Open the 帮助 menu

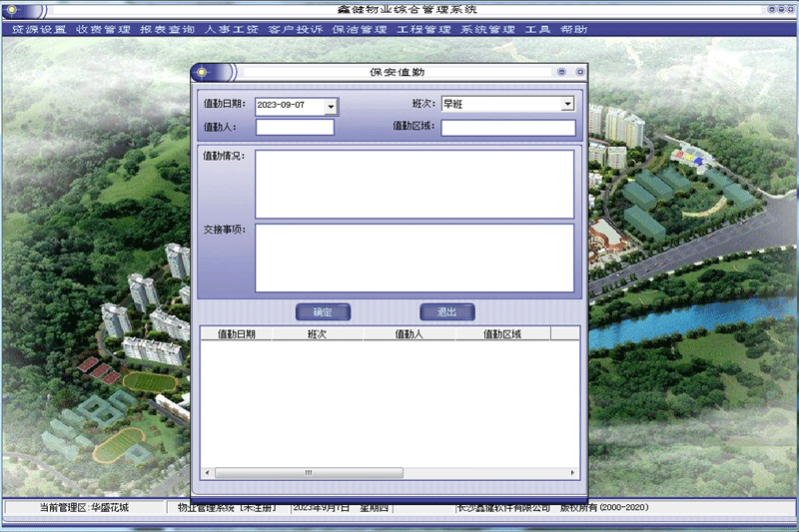(573, 30)
